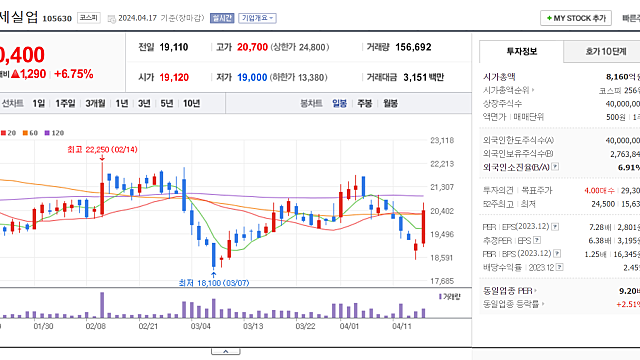The image size is (640, 360).
Task: Click the 최고 22,250 (02/14) chart marker
Action: tap(102, 150)
